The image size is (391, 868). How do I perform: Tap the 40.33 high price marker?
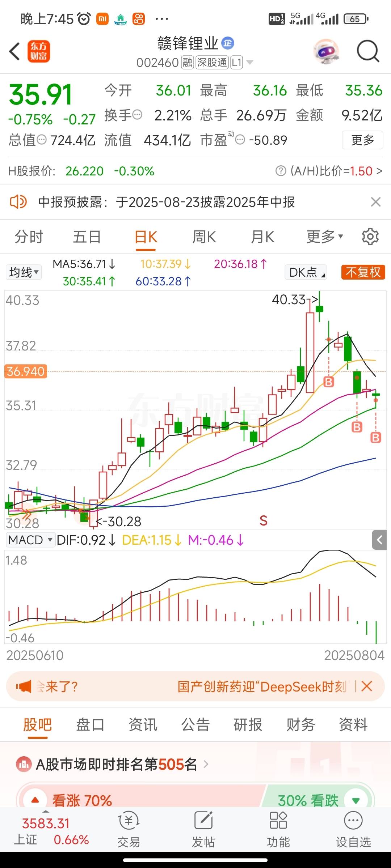(x=295, y=299)
